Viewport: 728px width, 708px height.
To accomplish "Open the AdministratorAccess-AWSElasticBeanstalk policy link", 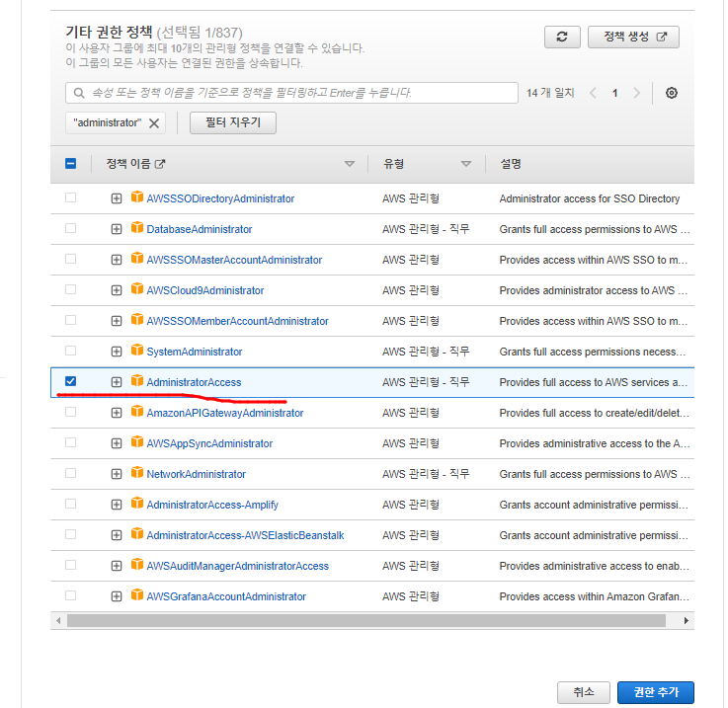I will click(245, 536).
